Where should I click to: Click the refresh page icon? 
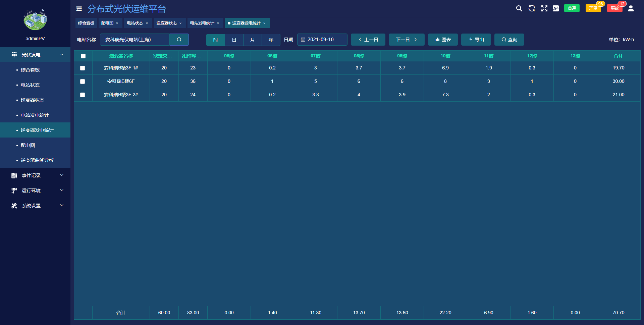pos(532,9)
